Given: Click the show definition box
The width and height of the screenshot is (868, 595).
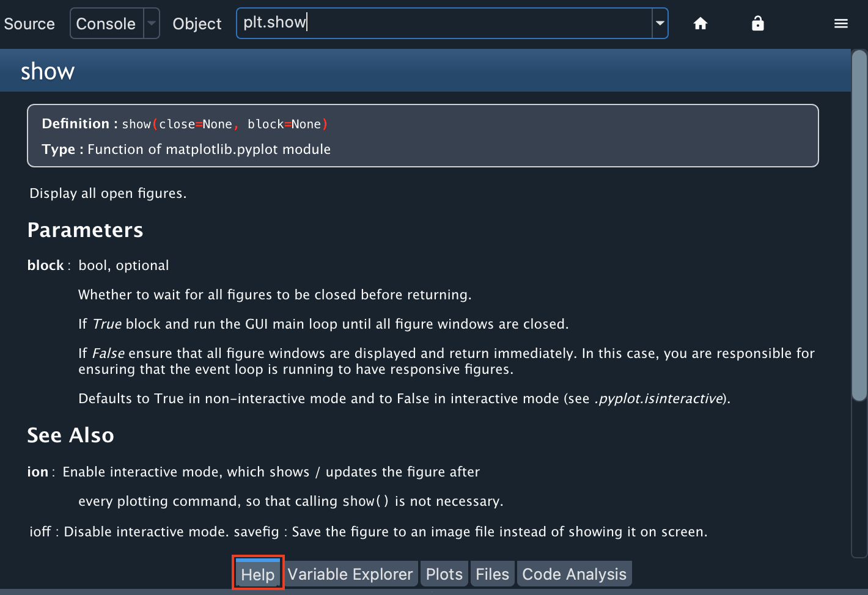Looking at the screenshot, I should pos(422,136).
